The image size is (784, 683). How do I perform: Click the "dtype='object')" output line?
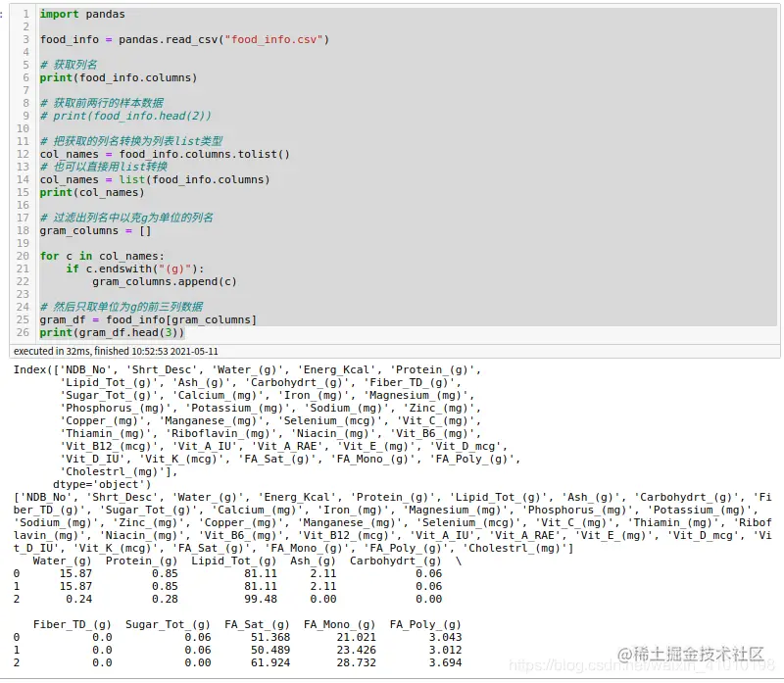pyautogui.click(x=102, y=484)
